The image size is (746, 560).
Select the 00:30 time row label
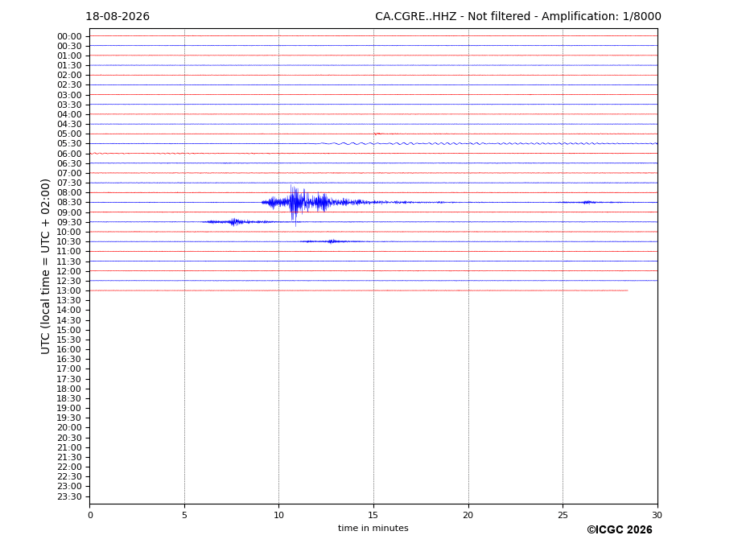pos(69,46)
